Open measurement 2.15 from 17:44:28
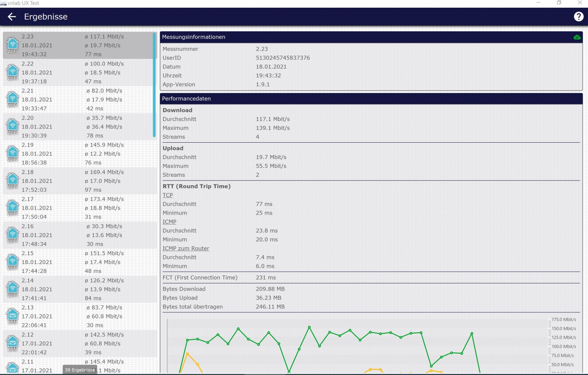This screenshot has height=375, width=588. pyautogui.click(x=77, y=262)
